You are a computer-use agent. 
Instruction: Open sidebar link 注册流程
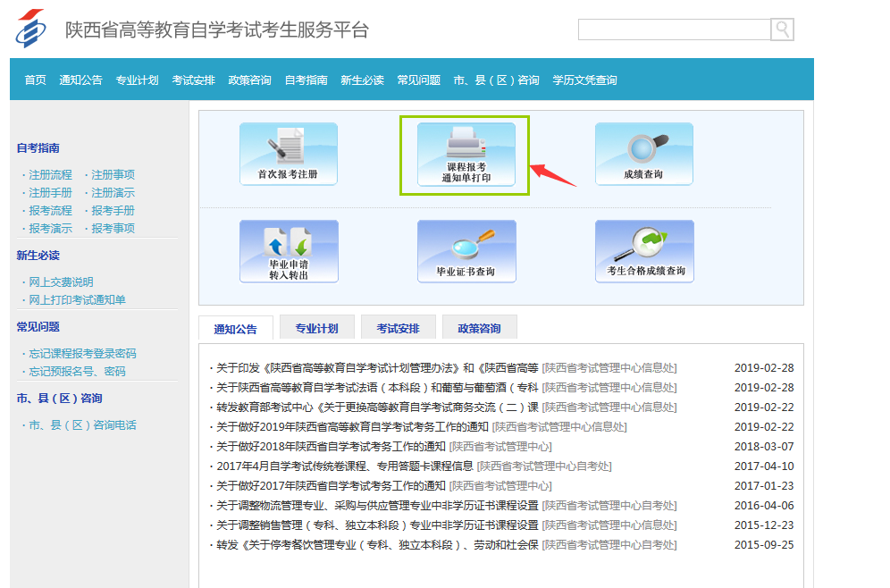coord(50,175)
